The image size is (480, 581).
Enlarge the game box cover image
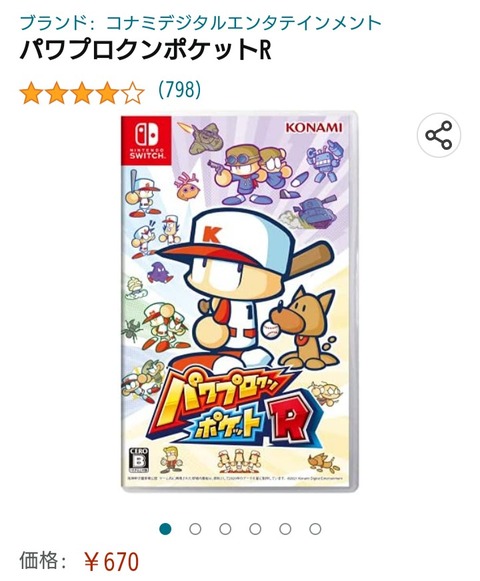click(x=239, y=301)
